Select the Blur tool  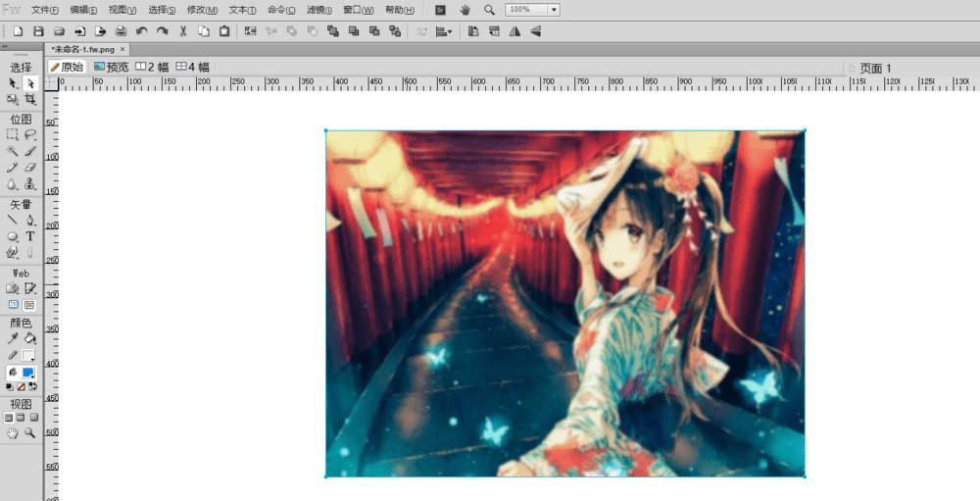pyautogui.click(x=13, y=184)
